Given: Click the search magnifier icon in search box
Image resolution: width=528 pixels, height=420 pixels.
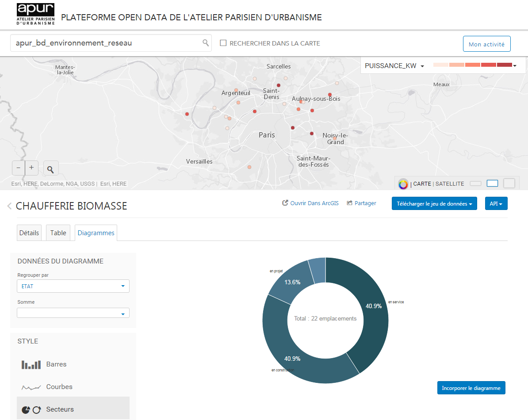Looking at the screenshot, I should point(205,43).
